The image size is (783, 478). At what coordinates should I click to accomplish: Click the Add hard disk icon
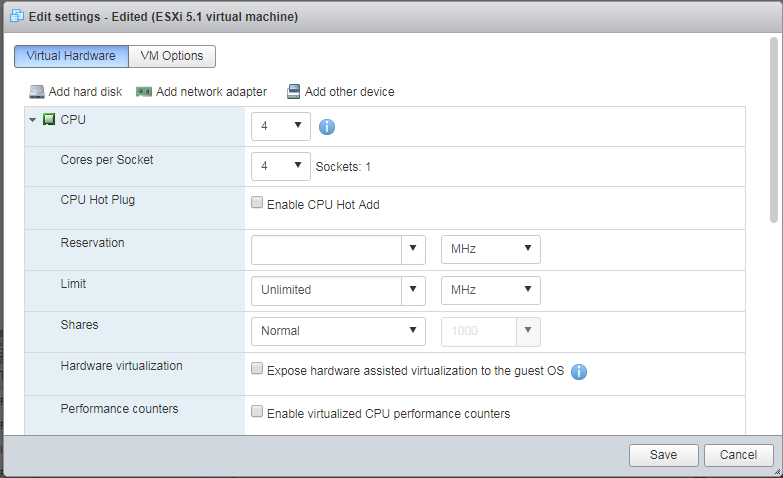(37, 92)
